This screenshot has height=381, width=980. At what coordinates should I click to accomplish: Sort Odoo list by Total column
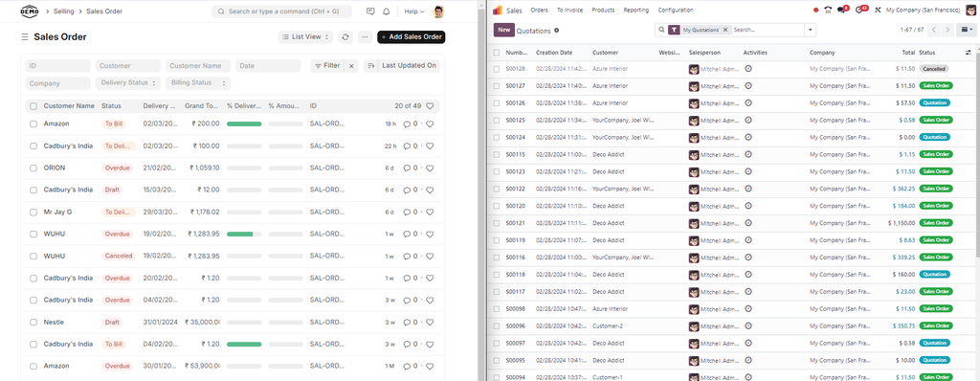click(x=908, y=53)
